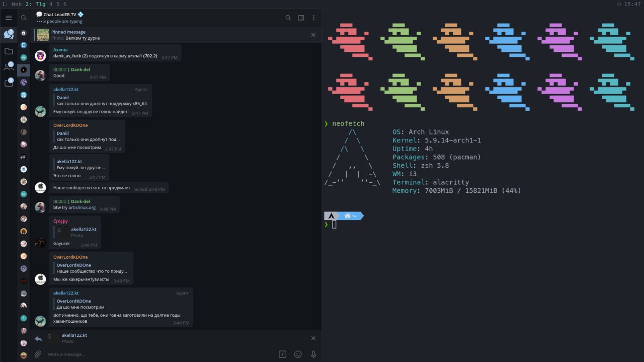
Task: Open the chat with teal 'T' avatar
Action: [24, 318]
